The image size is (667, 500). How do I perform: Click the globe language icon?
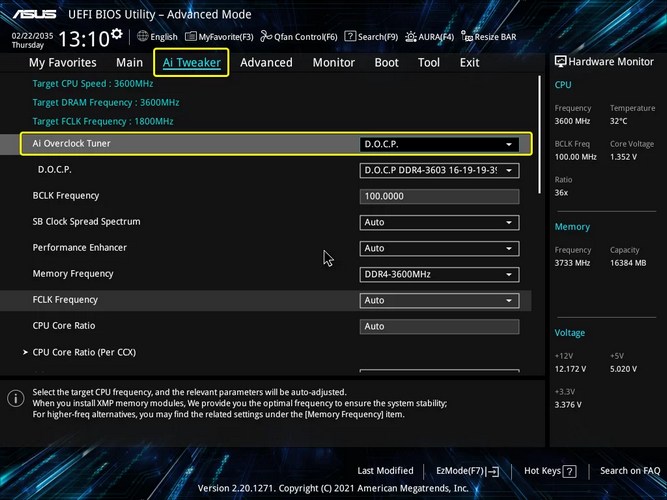pyautogui.click(x=143, y=36)
